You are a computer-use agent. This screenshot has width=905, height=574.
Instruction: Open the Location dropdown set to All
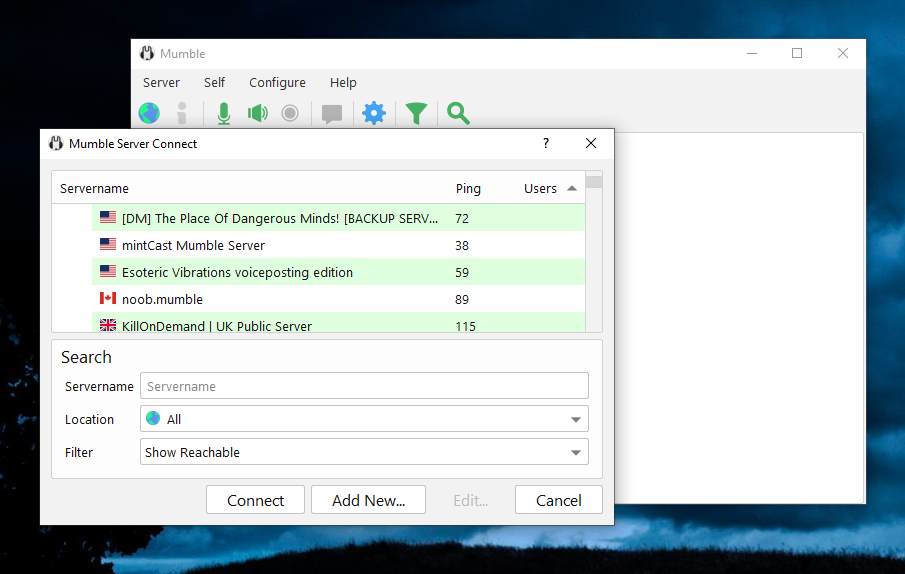(x=364, y=419)
